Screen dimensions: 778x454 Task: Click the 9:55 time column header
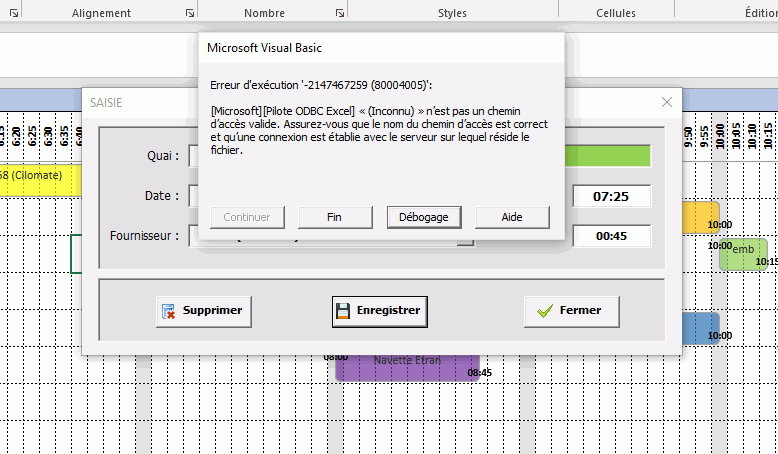704,136
